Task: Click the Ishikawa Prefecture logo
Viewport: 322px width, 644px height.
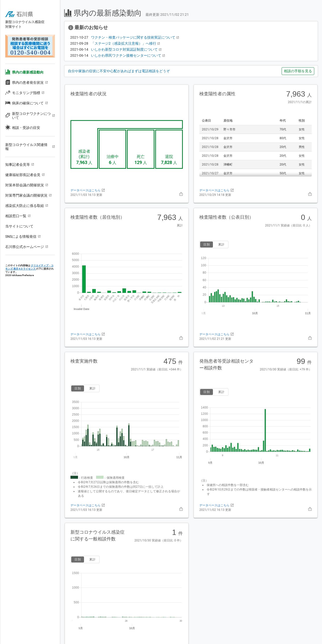Action: (x=19, y=14)
